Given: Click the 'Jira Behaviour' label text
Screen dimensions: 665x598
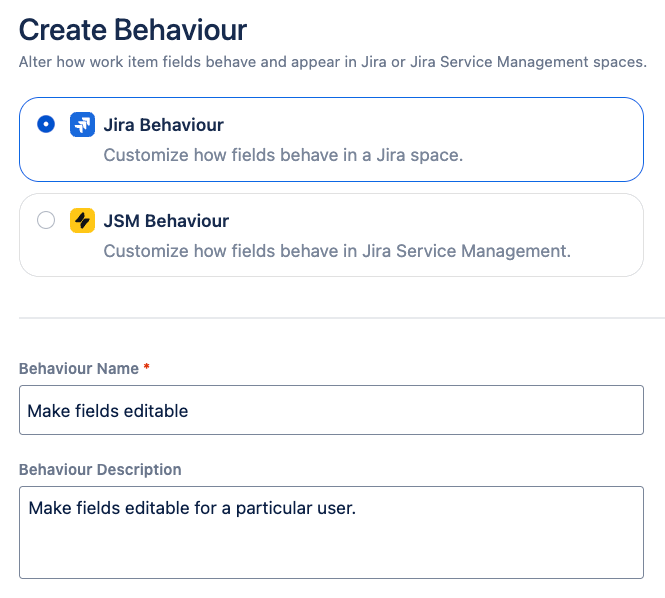Looking at the screenshot, I should [x=164, y=125].
